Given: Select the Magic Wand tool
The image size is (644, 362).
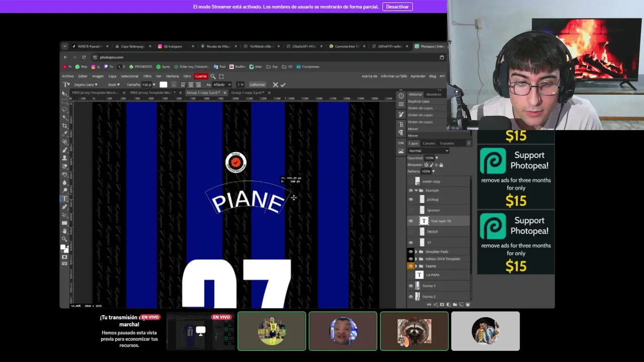Looking at the screenshot, I should (x=65, y=117).
